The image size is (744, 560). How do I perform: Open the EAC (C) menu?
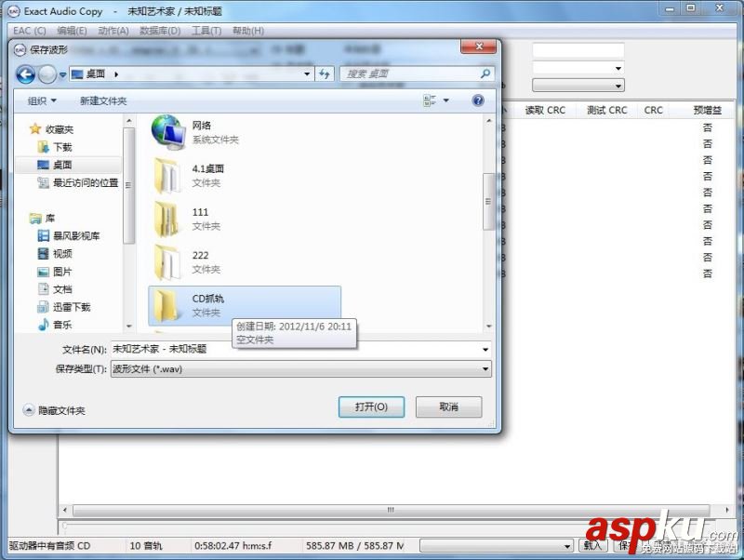(30, 31)
